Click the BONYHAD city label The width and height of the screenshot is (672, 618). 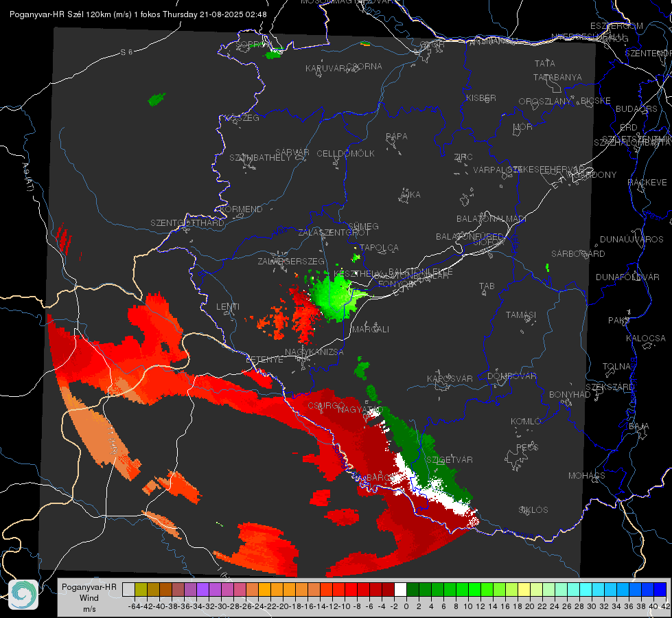570,395
